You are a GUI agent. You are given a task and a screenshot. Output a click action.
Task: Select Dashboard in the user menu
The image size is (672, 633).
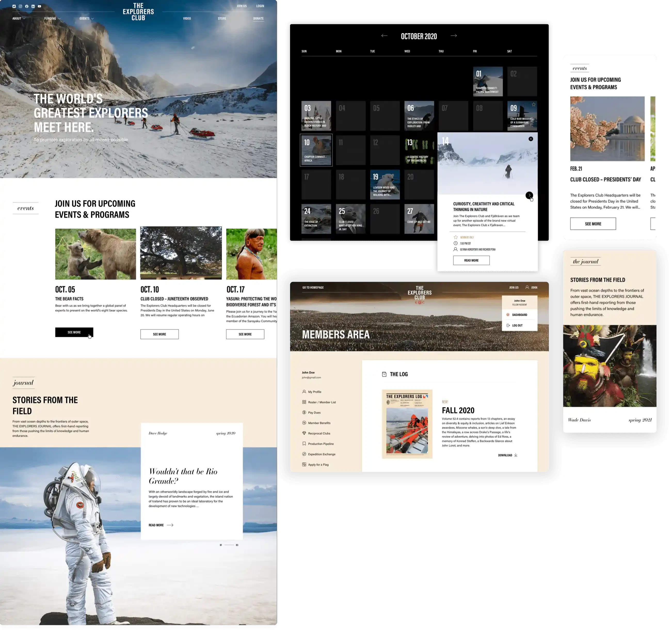[519, 315]
